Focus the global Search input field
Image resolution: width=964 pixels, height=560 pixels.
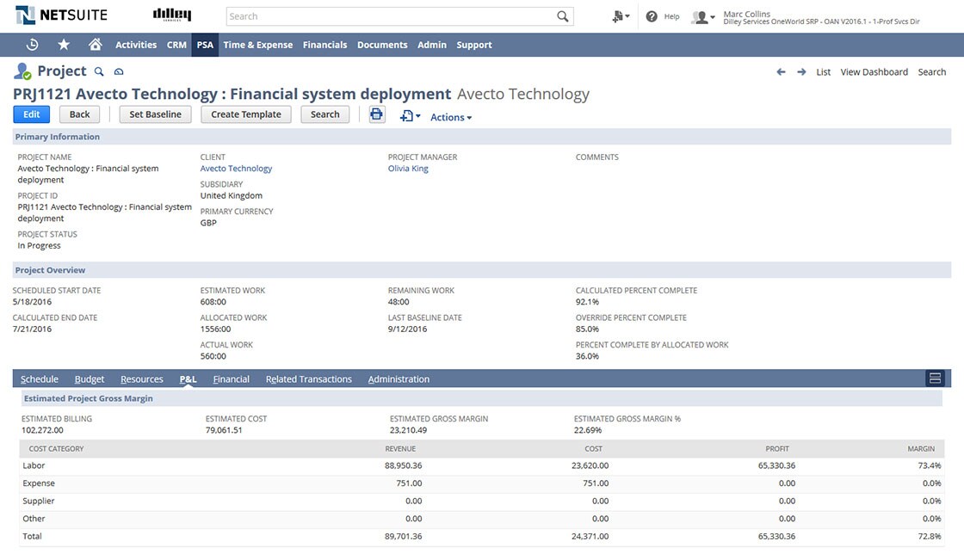(x=391, y=16)
